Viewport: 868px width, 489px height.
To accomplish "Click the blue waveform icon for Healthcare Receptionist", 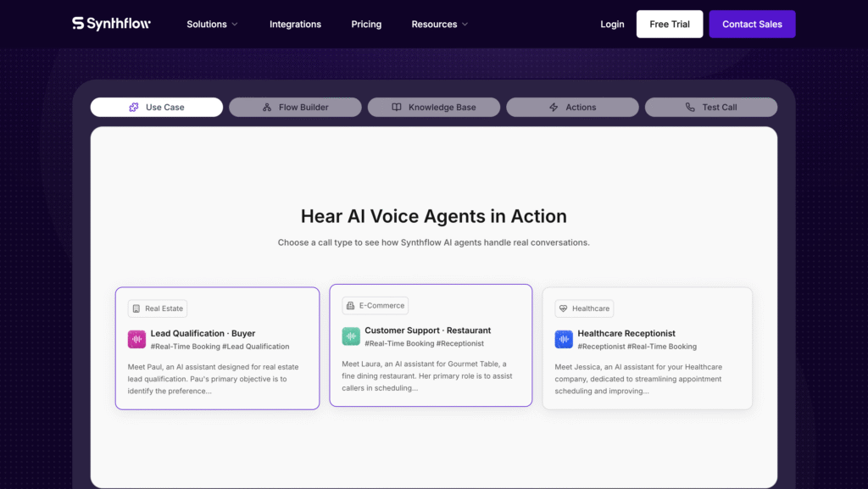I will (x=564, y=339).
